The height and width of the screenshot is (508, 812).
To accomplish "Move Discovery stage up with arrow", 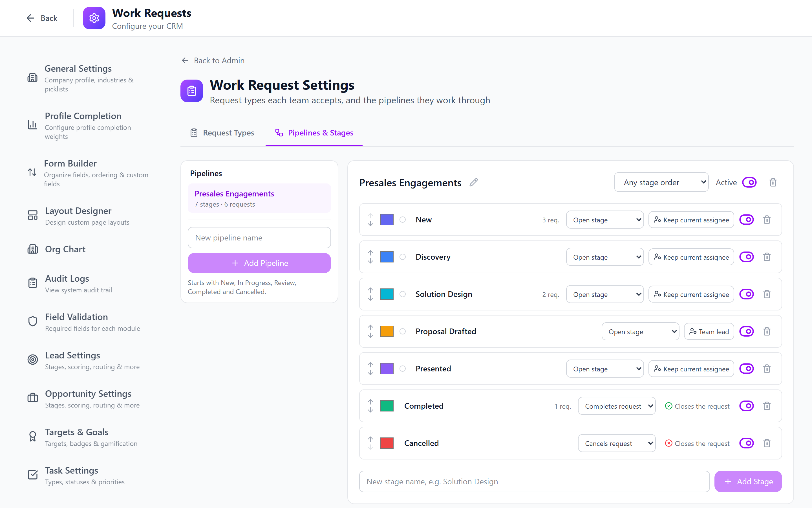I will (x=370, y=253).
